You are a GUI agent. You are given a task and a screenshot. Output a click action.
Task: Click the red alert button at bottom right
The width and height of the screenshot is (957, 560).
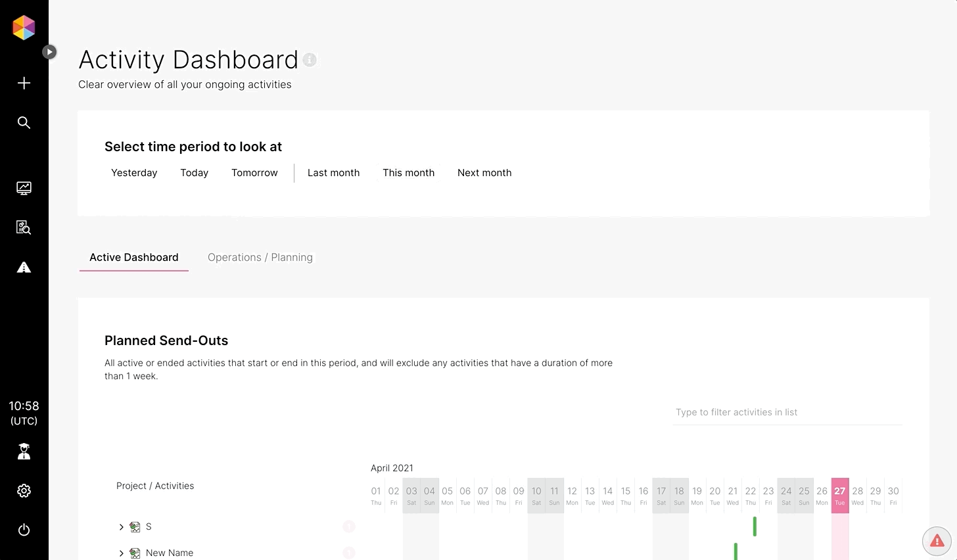(x=937, y=541)
